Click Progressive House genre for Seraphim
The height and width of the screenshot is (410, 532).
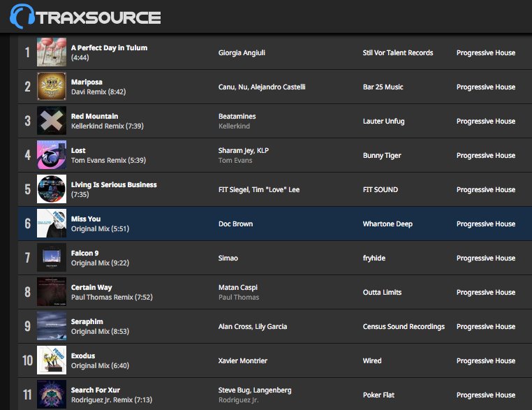(486, 327)
